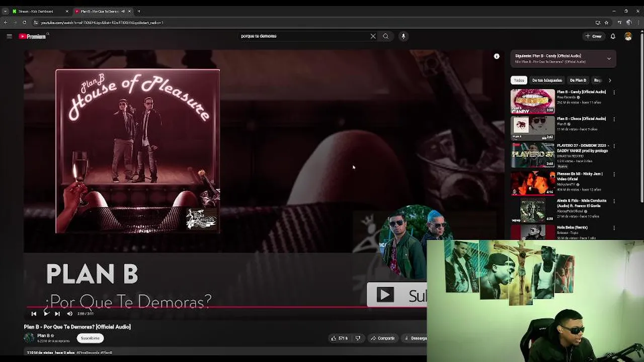Click the Descargar download button
The height and width of the screenshot is (362, 644).
point(415,338)
